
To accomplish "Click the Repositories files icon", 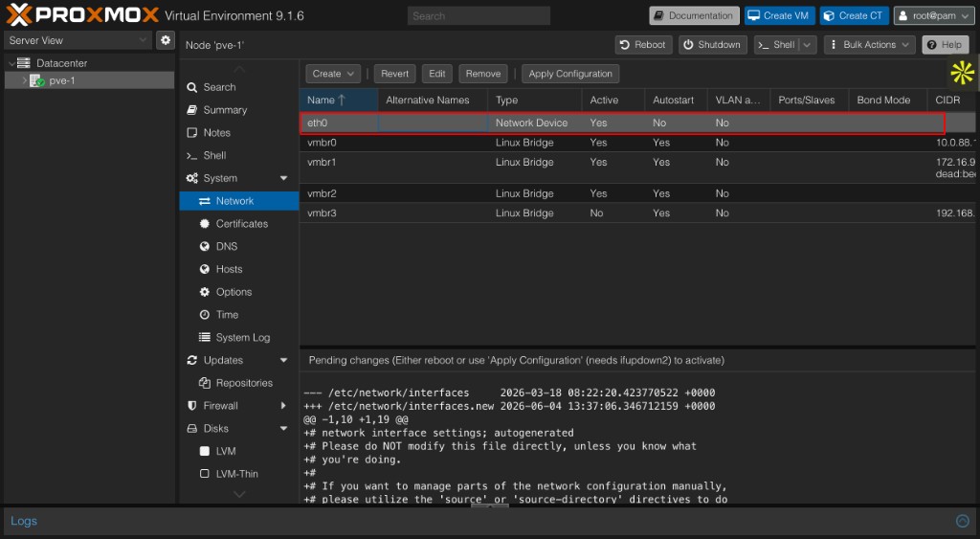I will coord(205,383).
